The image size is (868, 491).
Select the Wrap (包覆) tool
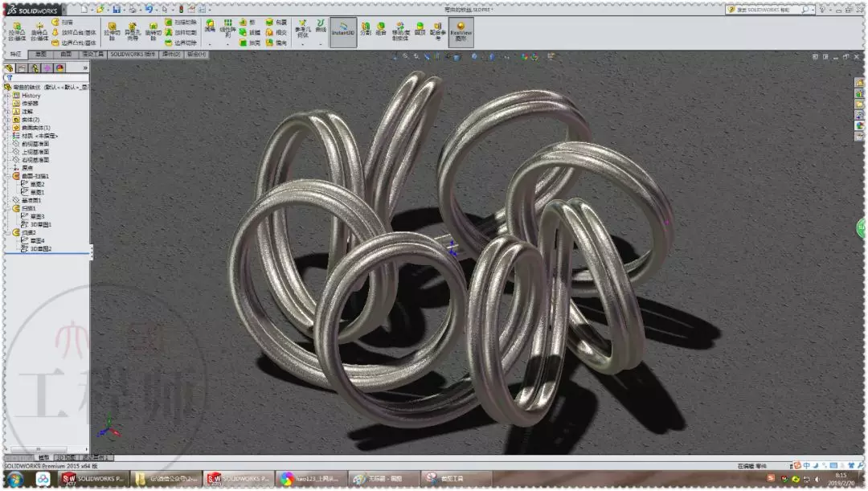(276, 23)
